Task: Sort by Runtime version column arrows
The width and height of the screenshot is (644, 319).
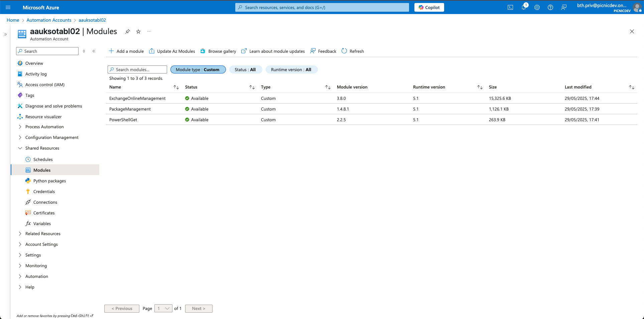Action: coord(480,87)
